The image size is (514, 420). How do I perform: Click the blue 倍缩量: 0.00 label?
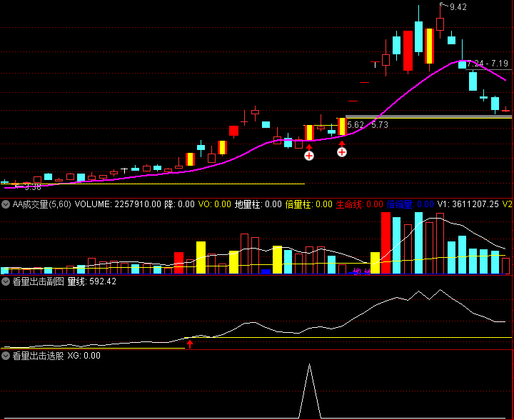click(410, 204)
